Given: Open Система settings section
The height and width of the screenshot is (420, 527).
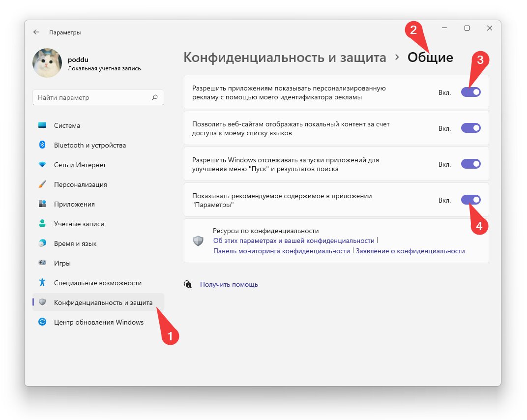Looking at the screenshot, I should coord(98,125).
